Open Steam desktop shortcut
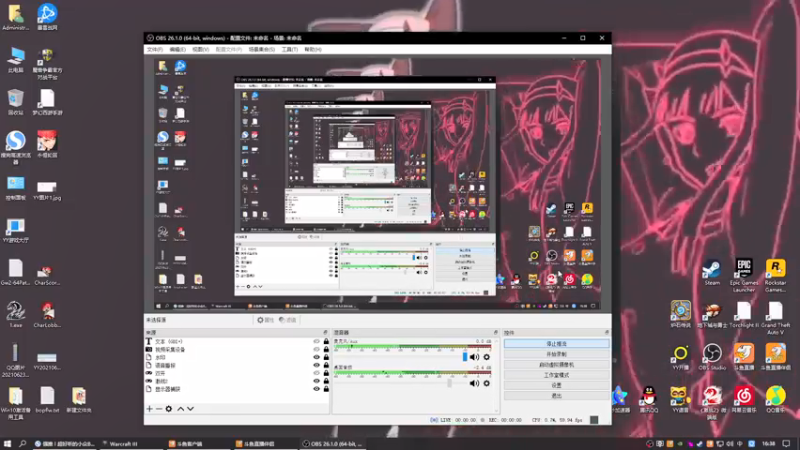The height and width of the screenshot is (450, 800). [712, 273]
